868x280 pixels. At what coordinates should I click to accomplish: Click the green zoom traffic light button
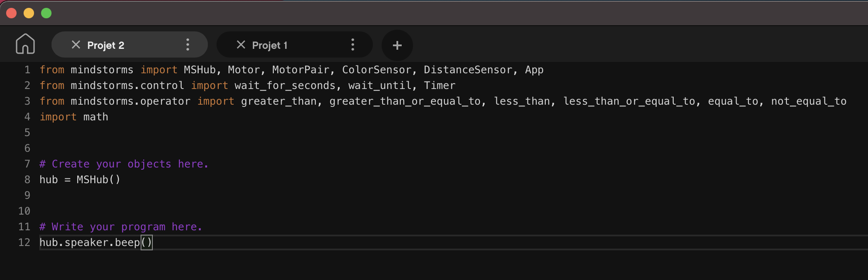[x=45, y=13]
